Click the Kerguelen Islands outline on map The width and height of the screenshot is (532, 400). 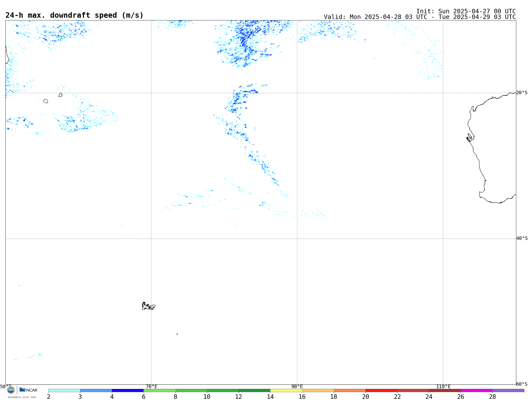coord(149,306)
